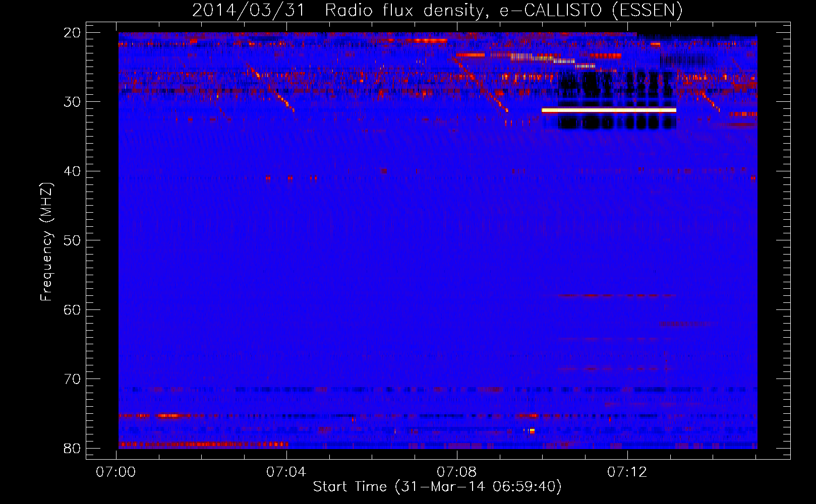Click the 60 frequency tick label
Image resolution: width=816 pixels, height=504 pixels.
[72, 309]
